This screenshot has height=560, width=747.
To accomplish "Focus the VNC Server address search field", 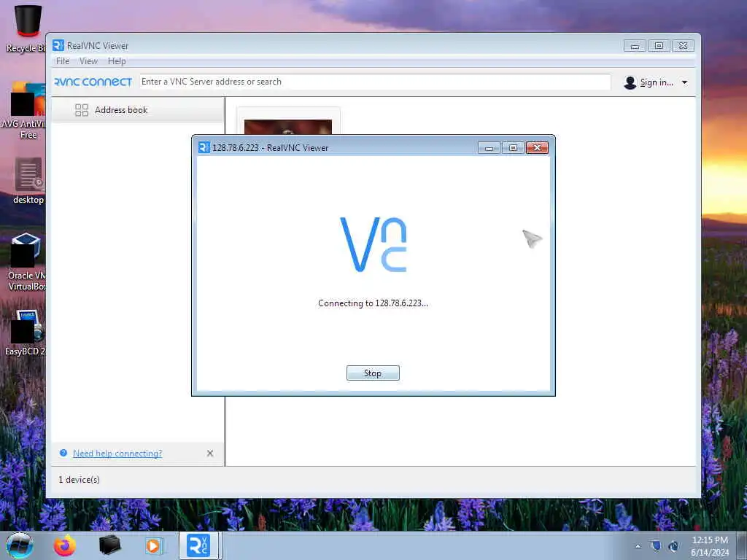I will [375, 82].
